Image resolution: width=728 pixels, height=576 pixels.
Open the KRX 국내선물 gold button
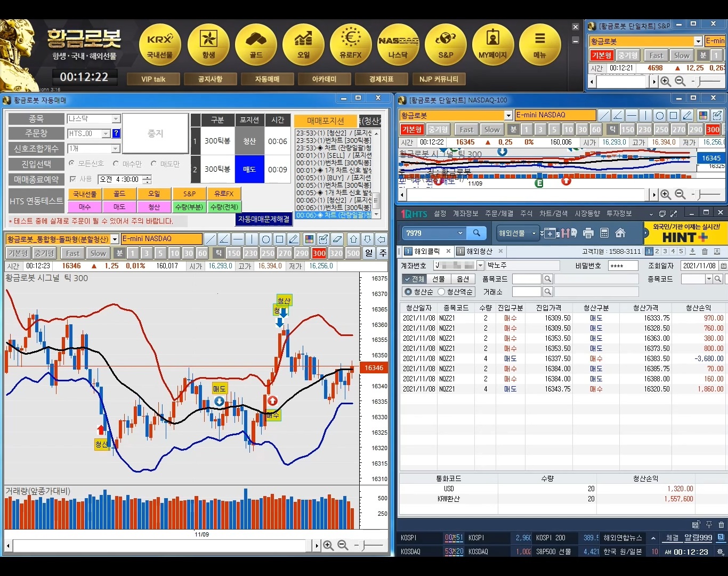(160, 45)
